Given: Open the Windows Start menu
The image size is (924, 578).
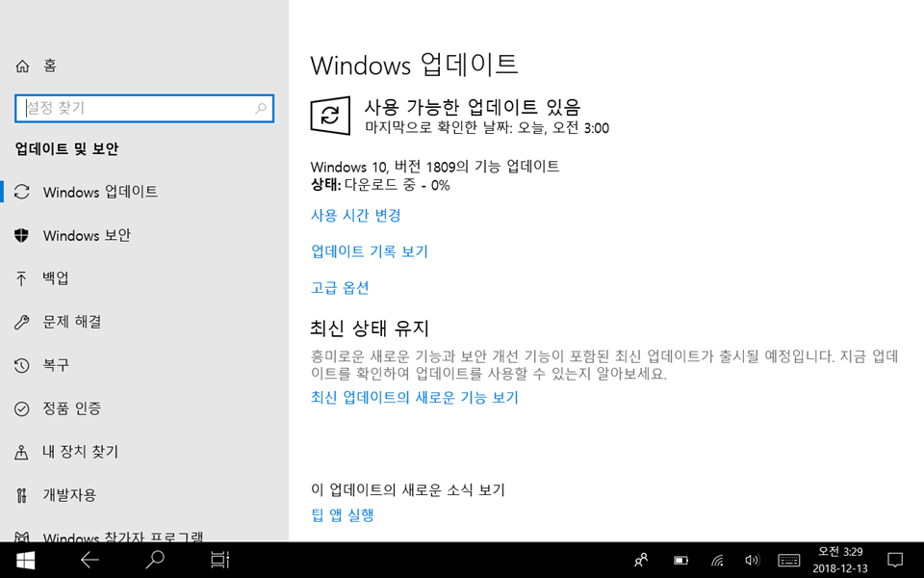Looking at the screenshot, I should click(25, 561).
